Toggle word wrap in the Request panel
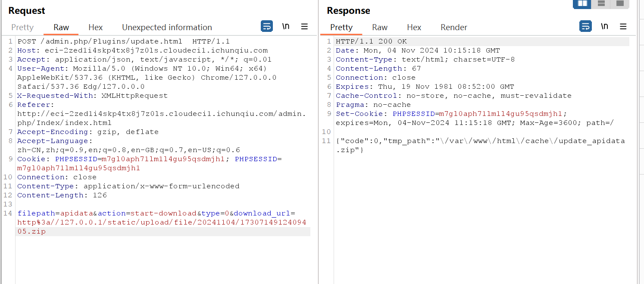Image resolution: width=644 pixels, height=284 pixels. 267,26
